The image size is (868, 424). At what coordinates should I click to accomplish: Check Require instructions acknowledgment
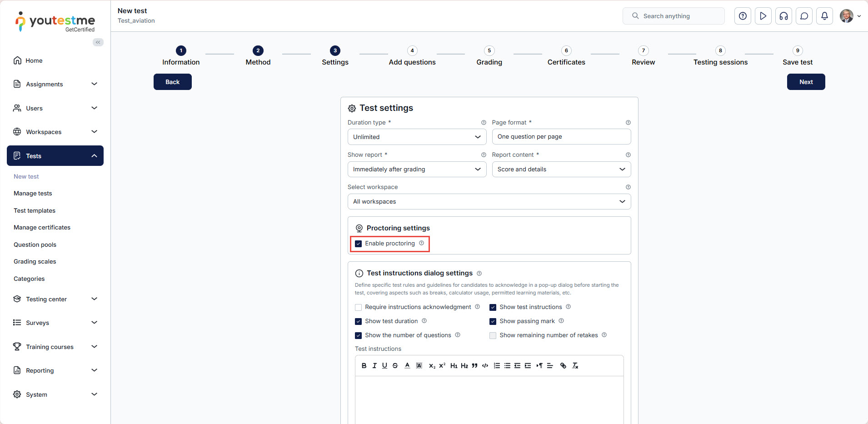(x=359, y=307)
